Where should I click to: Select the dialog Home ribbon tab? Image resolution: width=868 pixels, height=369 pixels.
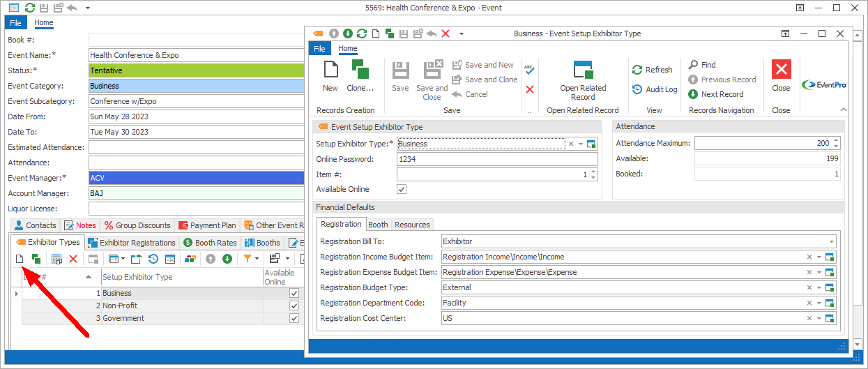click(x=347, y=49)
